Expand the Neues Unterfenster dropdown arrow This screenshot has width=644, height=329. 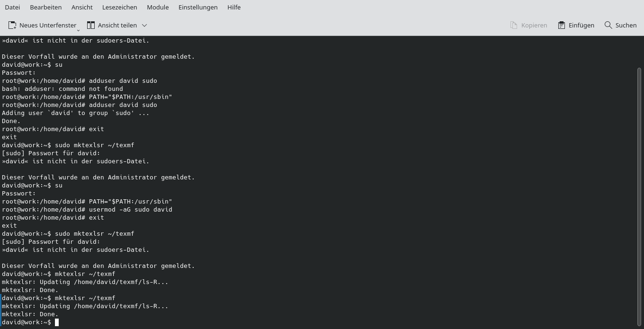tap(79, 30)
